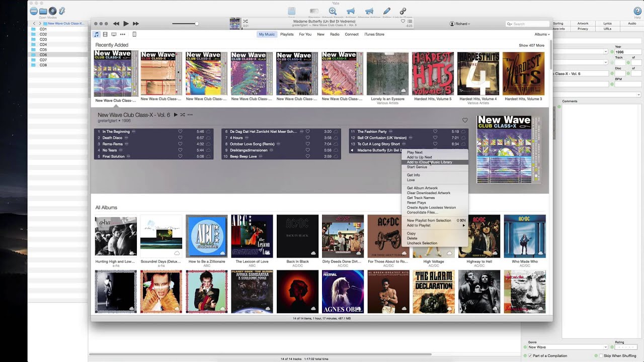Click the Yate Actions megaphone icon
The height and width of the screenshot is (362, 644).
click(351, 11)
